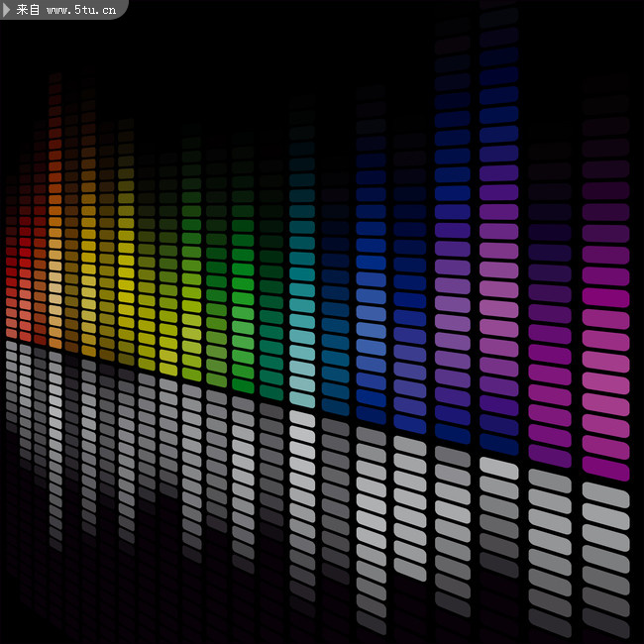Click the dark navy column's bottom segment
644x644 pixels.
pyautogui.click(x=453, y=434)
